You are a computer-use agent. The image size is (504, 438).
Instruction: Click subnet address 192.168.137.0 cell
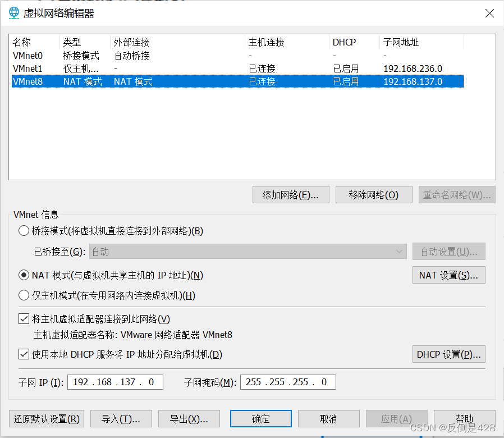(413, 81)
